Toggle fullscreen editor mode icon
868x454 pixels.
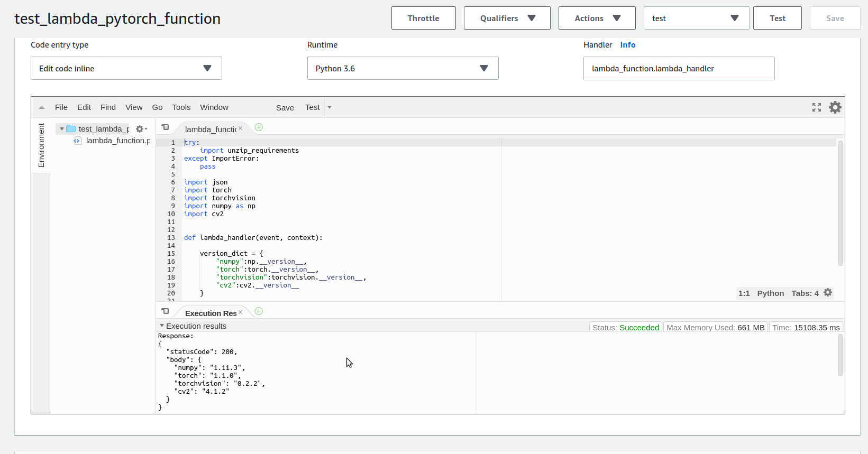tap(817, 107)
